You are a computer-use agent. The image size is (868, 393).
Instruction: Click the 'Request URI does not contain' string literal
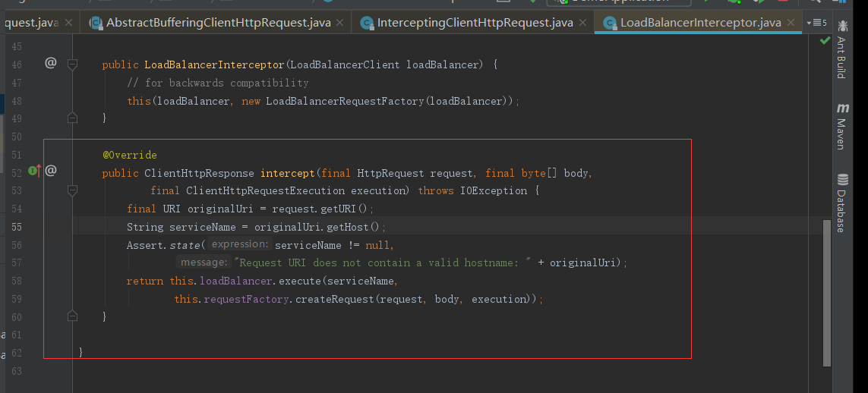pos(383,263)
